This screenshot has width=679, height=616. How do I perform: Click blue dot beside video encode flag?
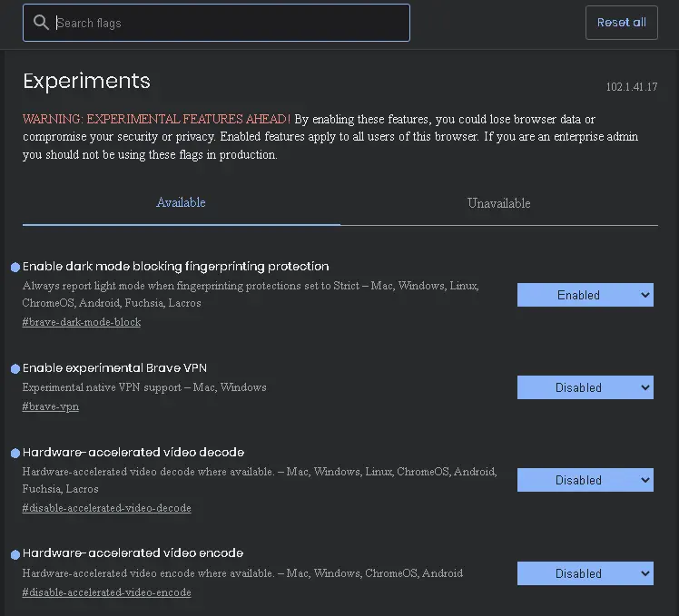(x=15, y=554)
